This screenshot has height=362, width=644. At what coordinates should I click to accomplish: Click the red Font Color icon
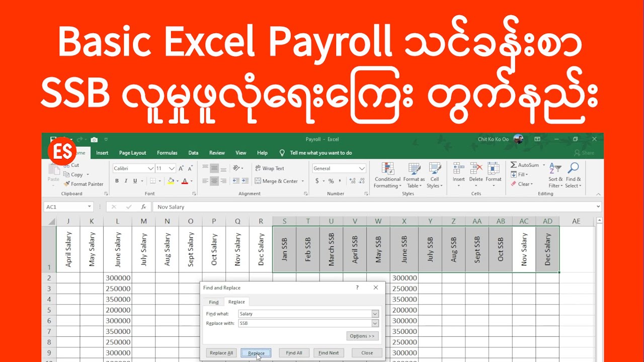(185, 181)
